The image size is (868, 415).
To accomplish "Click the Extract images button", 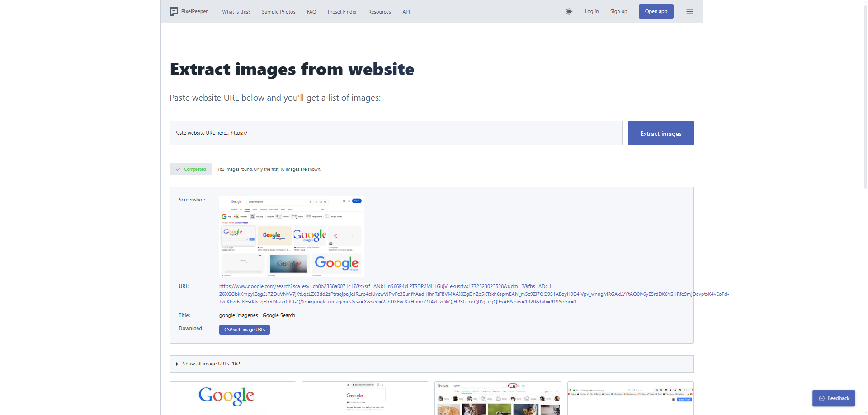I will coord(660,133).
